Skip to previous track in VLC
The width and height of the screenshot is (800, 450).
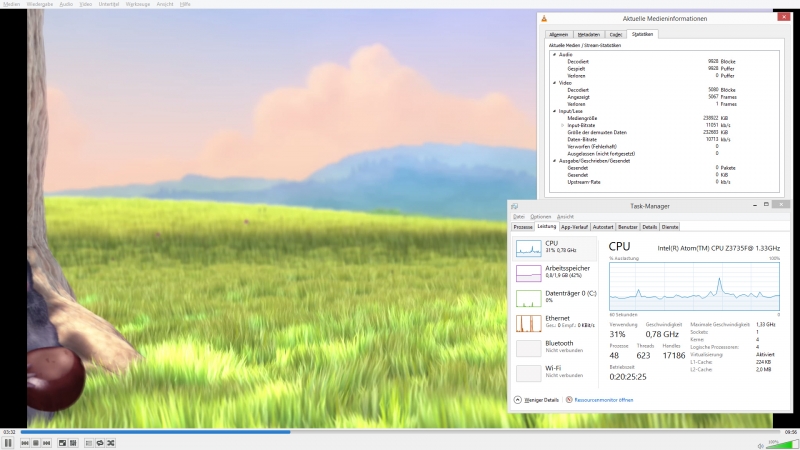point(25,443)
